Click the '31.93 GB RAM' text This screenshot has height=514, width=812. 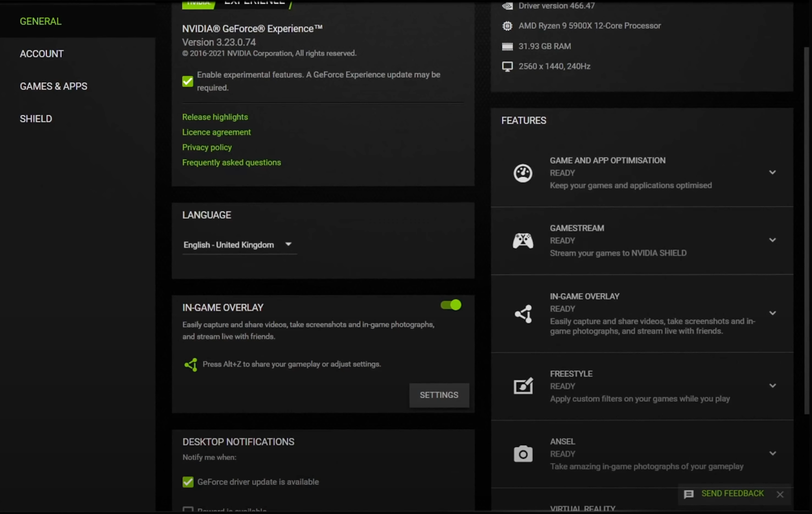545,46
